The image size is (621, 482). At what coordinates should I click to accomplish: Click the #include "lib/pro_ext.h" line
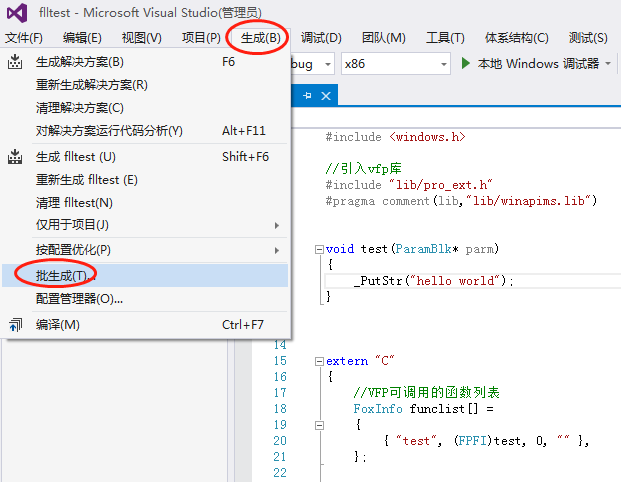coord(409,185)
